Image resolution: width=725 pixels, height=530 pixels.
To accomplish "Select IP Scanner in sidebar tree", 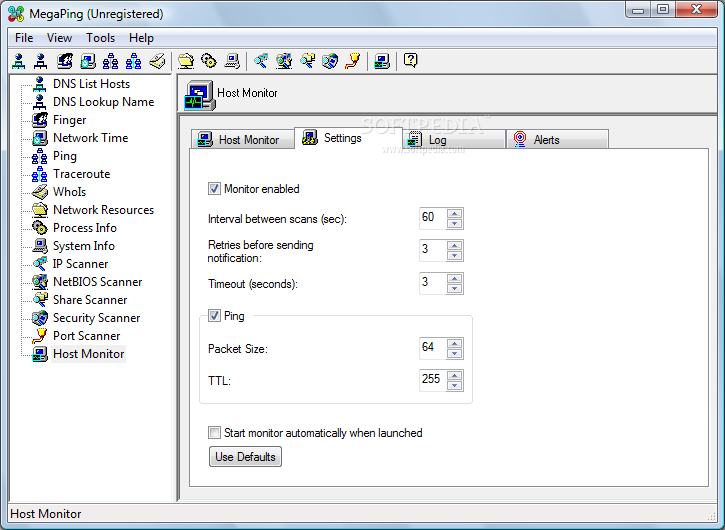I will [x=80, y=264].
